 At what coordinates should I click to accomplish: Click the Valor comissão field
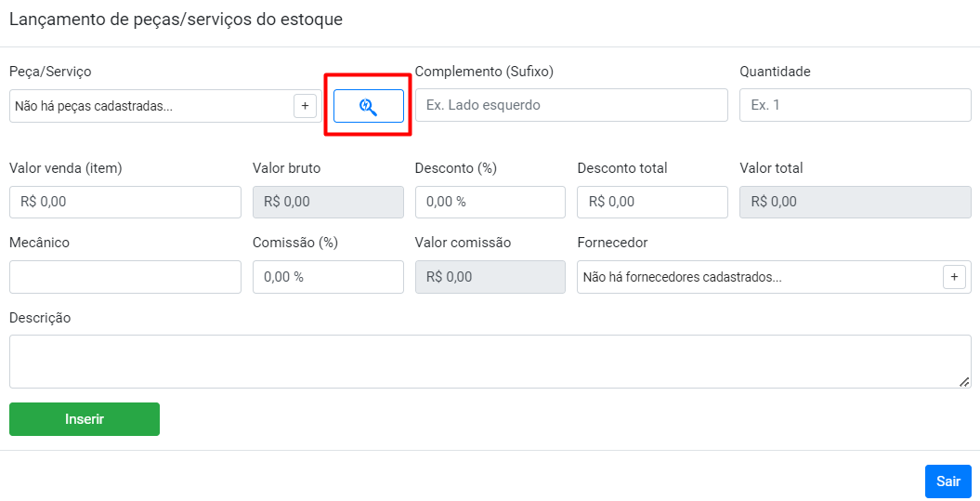coord(490,277)
